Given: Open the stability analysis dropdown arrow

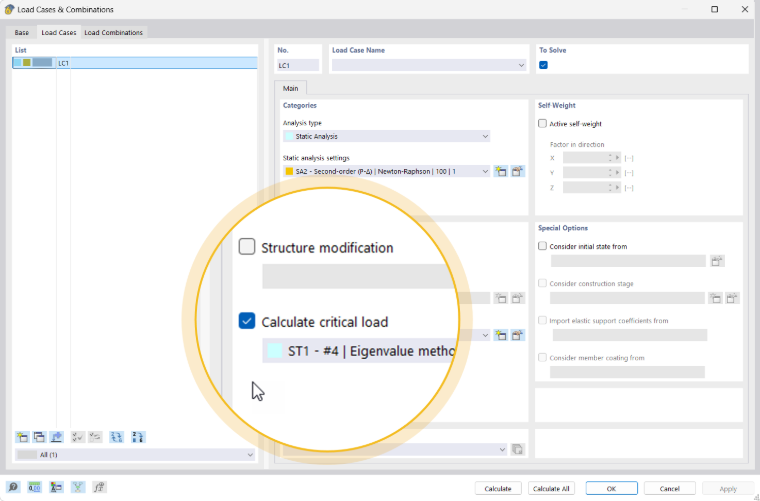Looking at the screenshot, I should [485, 335].
